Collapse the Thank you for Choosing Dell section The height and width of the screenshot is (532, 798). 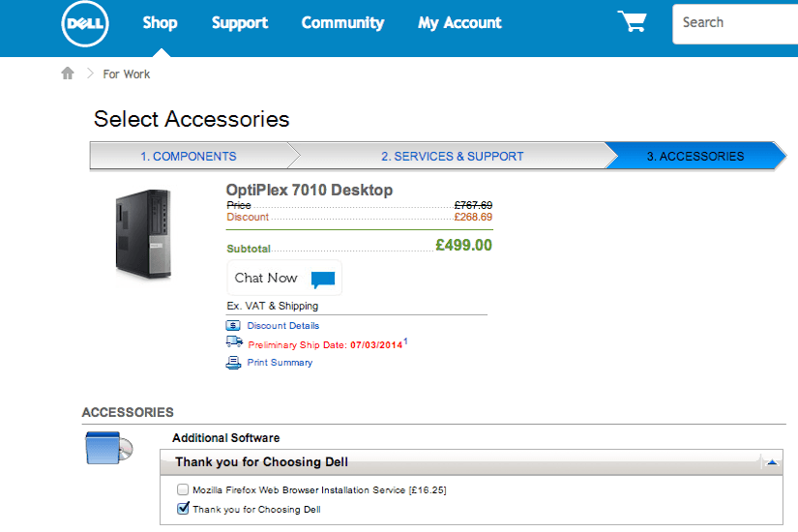(772, 462)
